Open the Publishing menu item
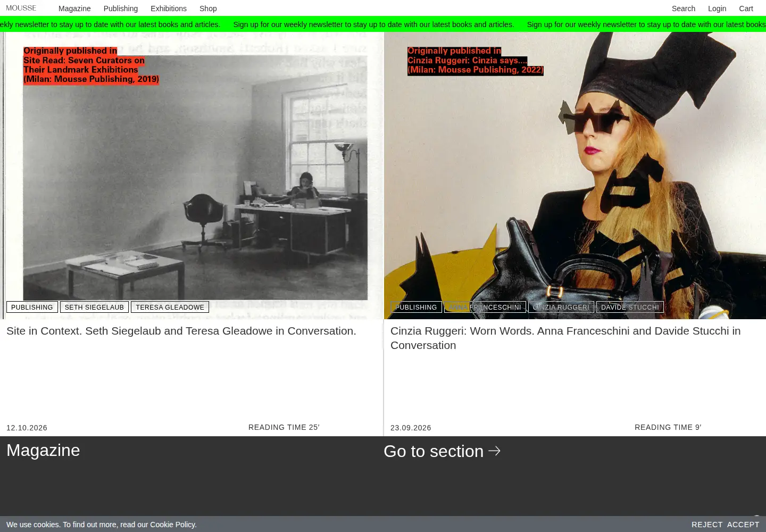 (x=121, y=9)
